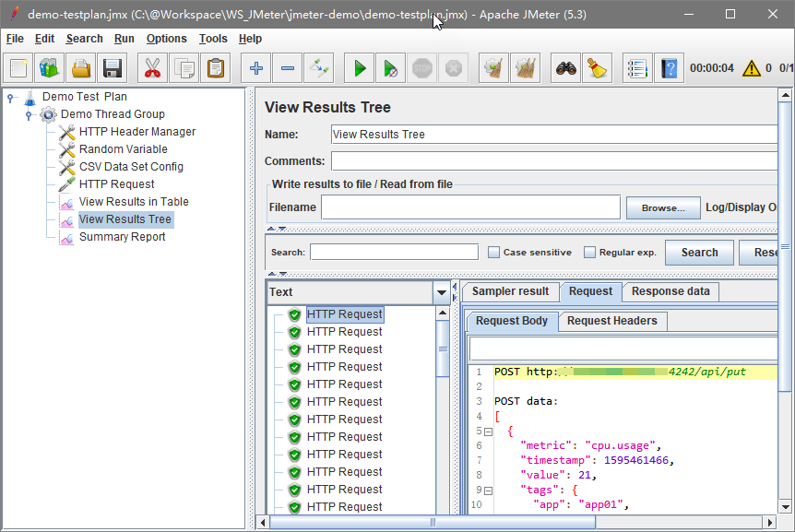Click the Clear All results icon
The width and height of the screenshot is (795, 532).
[x=526, y=68]
